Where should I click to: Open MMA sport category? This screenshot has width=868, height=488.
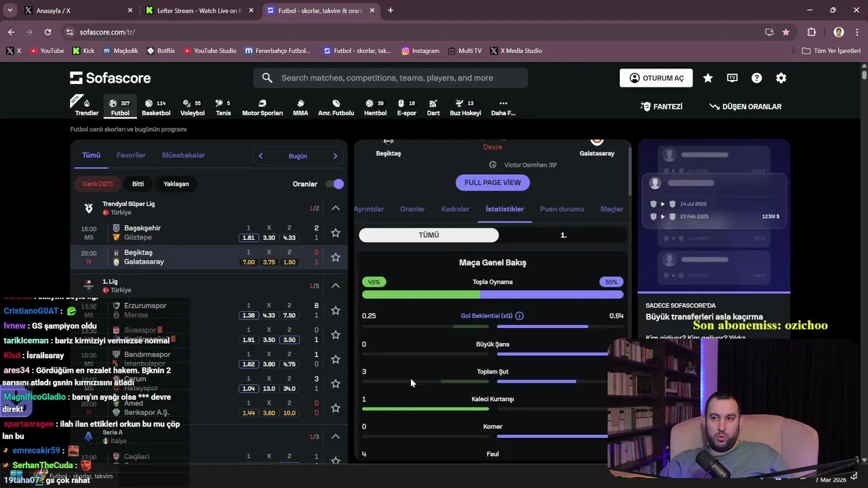(x=300, y=107)
